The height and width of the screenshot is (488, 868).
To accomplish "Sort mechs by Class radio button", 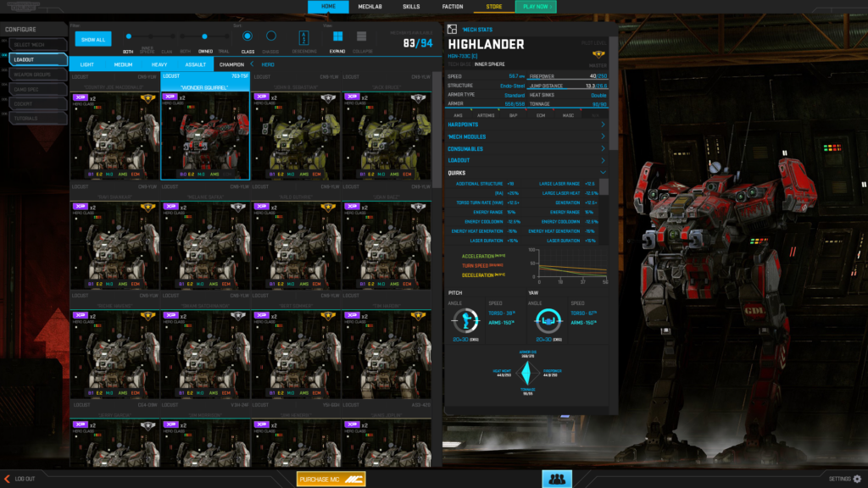I will coord(248,36).
